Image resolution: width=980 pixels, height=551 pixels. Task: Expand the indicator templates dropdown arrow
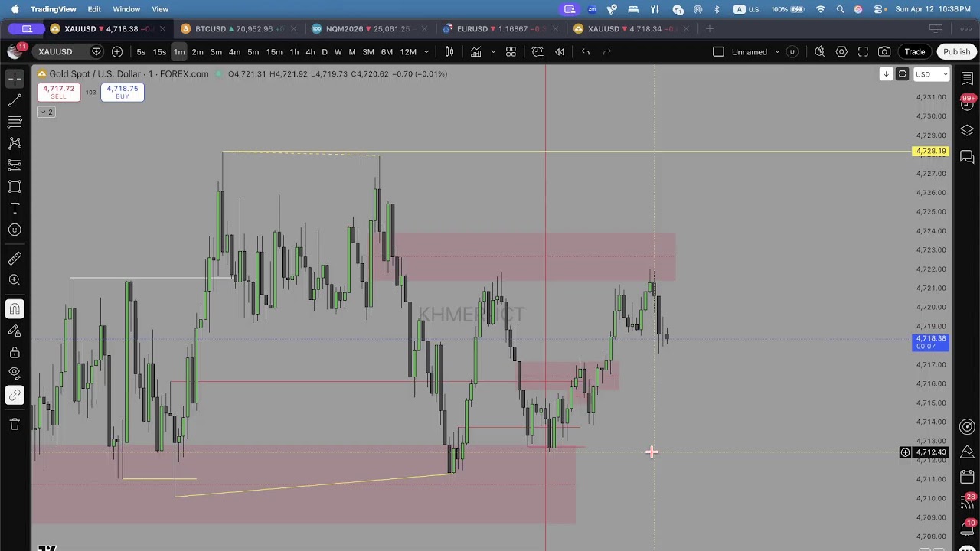(x=493, y=51)
